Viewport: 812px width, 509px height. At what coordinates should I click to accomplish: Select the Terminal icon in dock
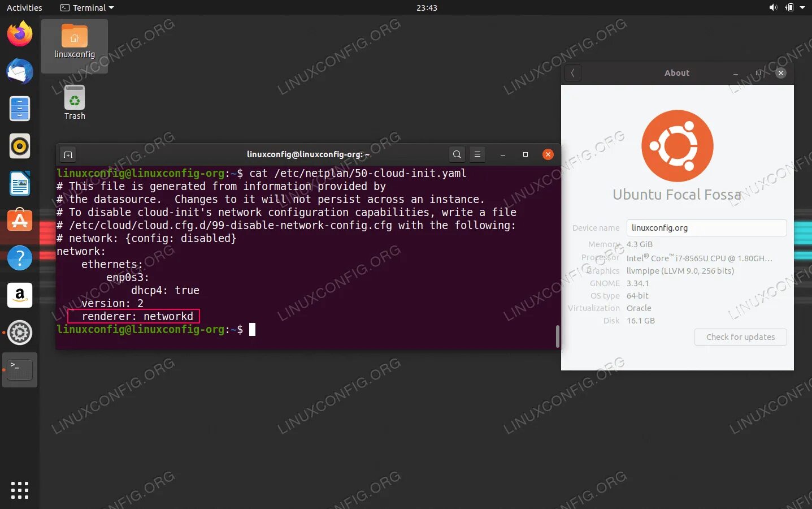[20, 370]
